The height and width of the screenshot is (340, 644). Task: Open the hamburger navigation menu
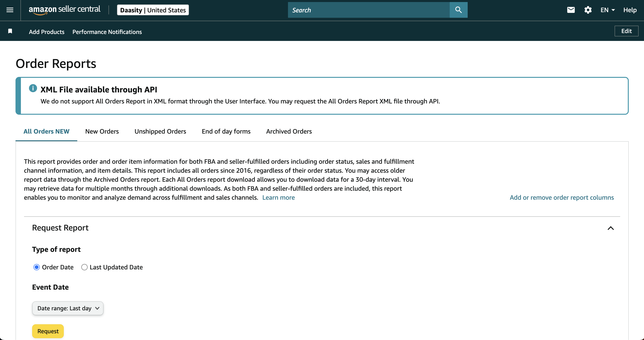[x=10, y=10]
